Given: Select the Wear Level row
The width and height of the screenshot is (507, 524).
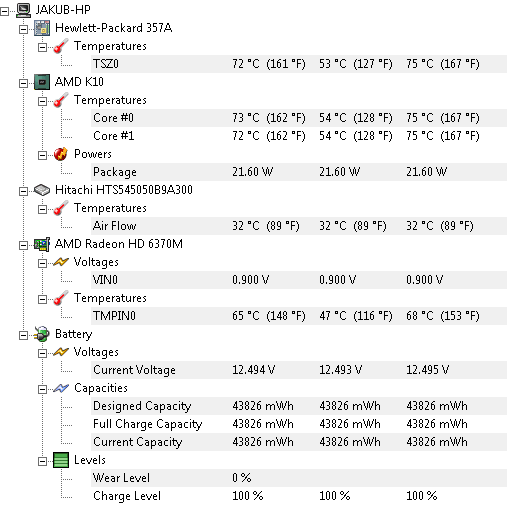Looking at the screenshot, I should pos(299,478).
